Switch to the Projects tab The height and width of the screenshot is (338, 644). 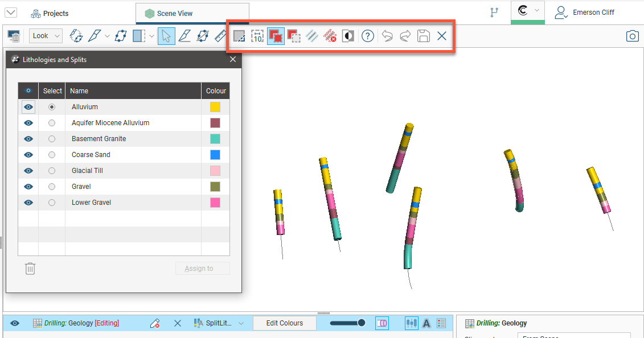[50, 13]
